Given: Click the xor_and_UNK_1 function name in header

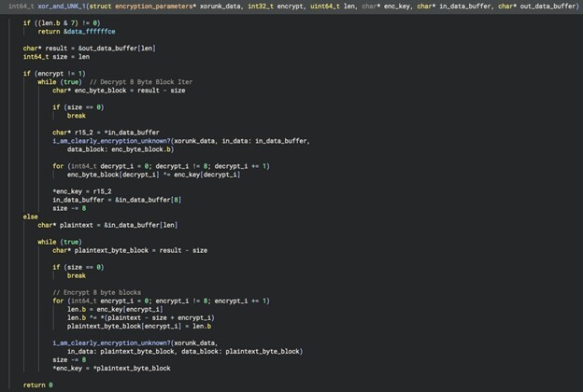Looking at the screenshot, I should (x=62, y=7).
